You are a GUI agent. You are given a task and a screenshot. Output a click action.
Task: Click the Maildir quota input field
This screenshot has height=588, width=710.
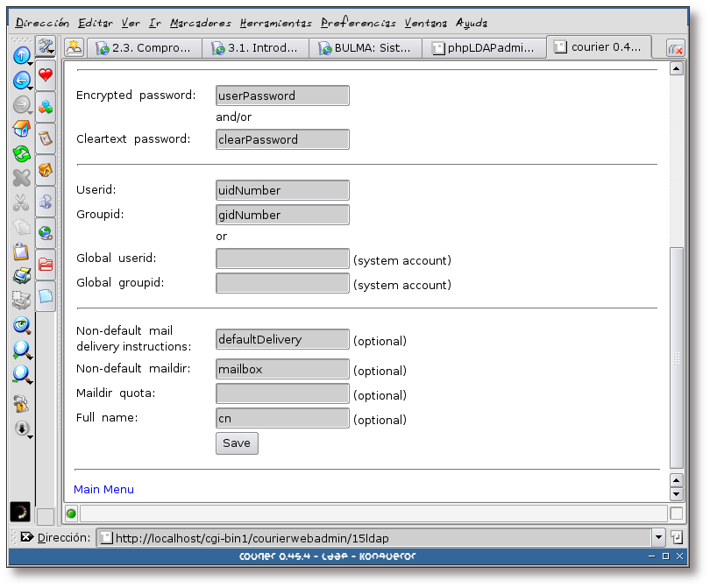tap(282, 394)
